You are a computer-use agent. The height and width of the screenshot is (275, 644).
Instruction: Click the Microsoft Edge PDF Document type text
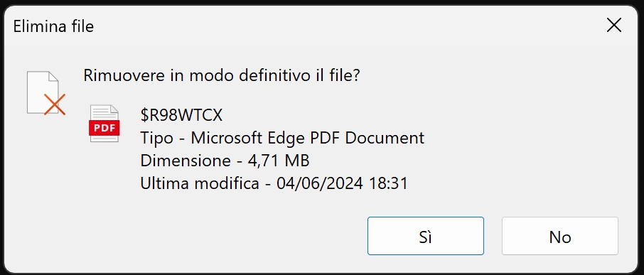[308, 138]
